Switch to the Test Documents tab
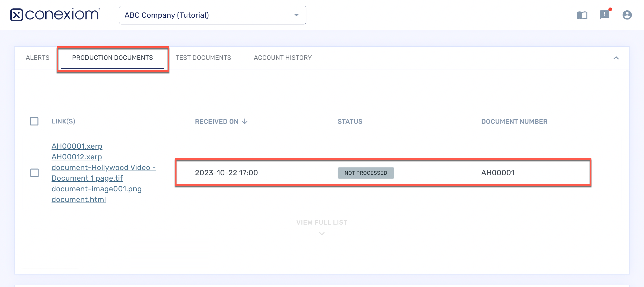 point(203,58)
